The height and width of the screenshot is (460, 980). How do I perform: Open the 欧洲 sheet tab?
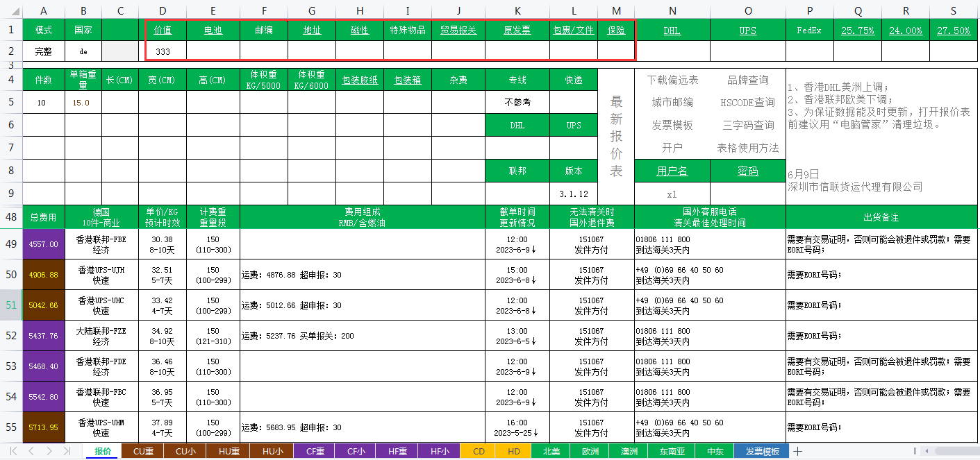(x=590, y=452)
